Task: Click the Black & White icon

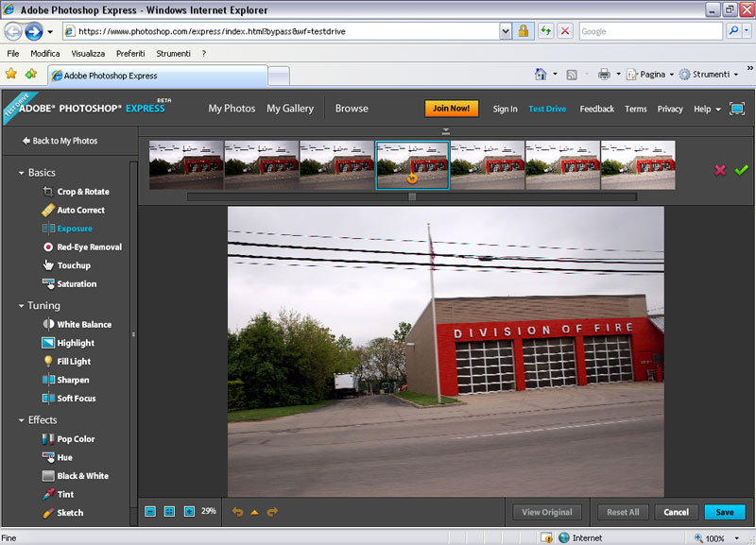Action: tap(48, 476)
